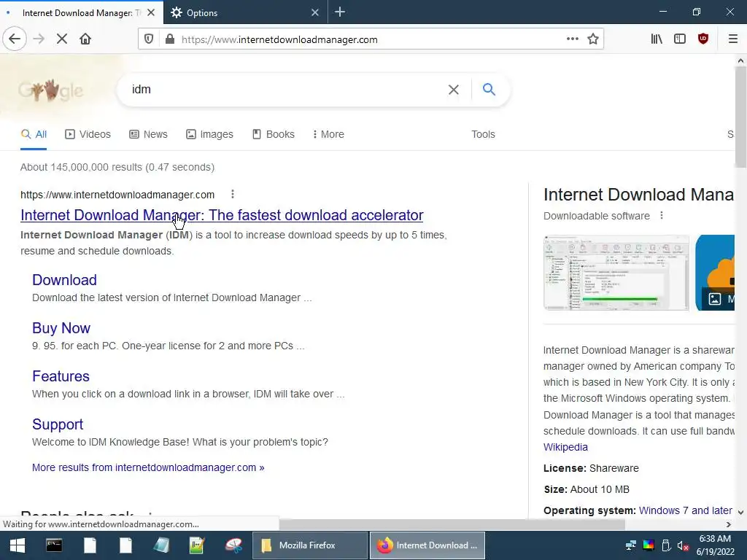Open the notepad-with-pencil taskbar app
The height and width of the screenshot is (560, 747).
coord(197,545)
